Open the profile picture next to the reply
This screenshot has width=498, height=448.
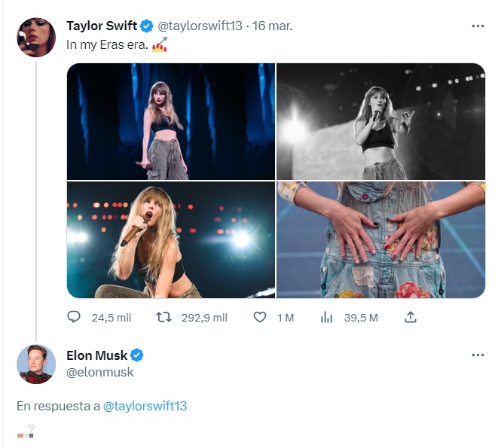click(36, 364)
